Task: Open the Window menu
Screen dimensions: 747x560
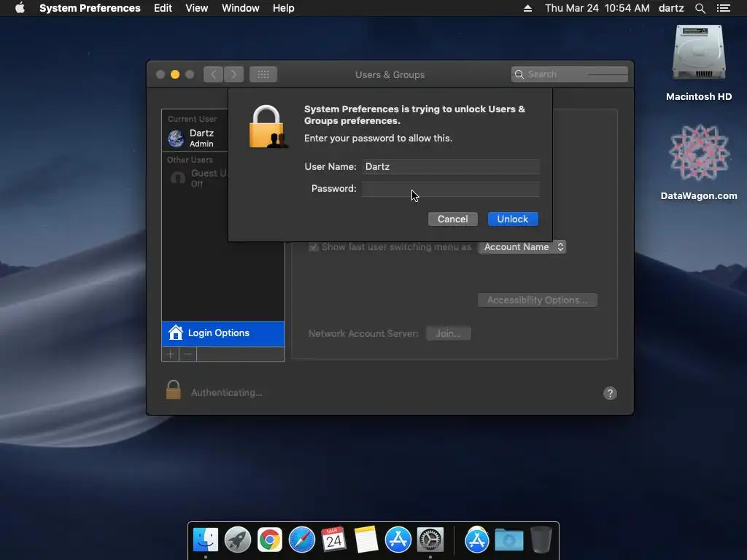Action: click(241, 8)
